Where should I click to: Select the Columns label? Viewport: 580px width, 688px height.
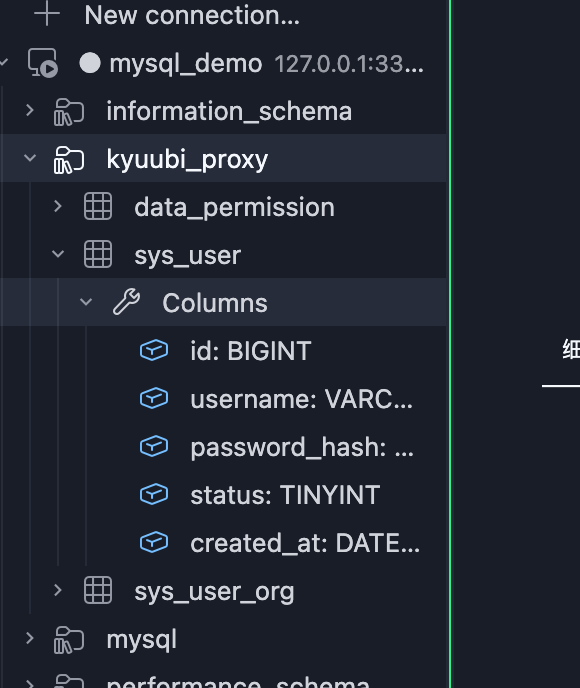(215, 303)
